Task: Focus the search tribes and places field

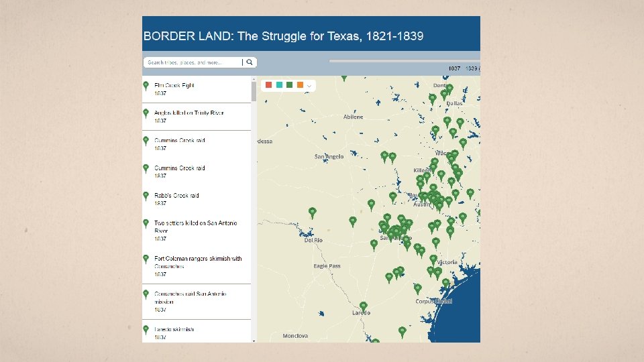Action: pos(194,62)
